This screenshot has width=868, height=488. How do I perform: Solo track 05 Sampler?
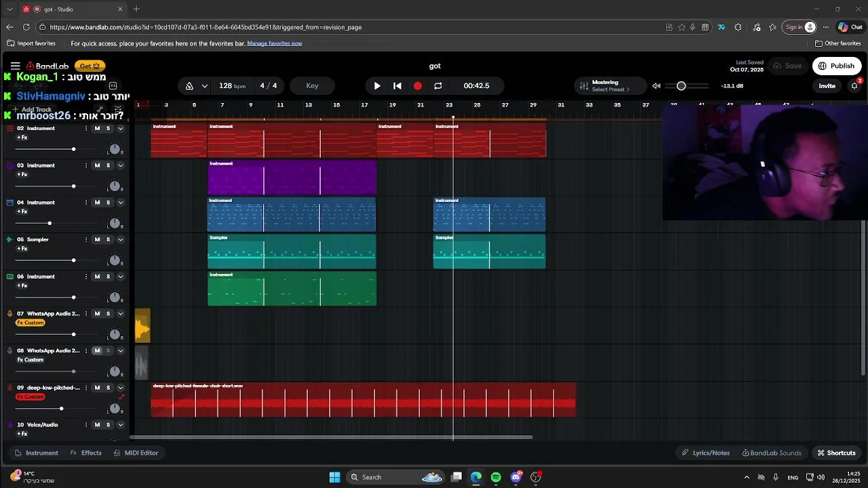point(108,239)
